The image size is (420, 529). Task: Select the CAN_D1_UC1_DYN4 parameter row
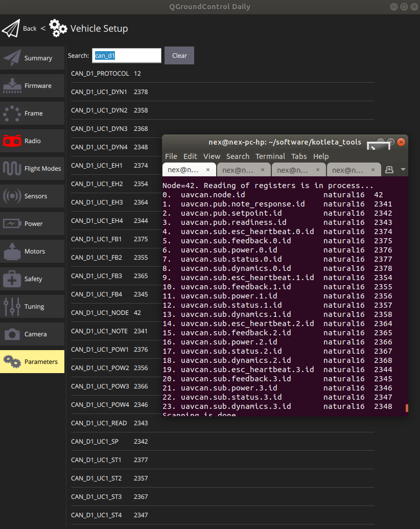coord(116,147)
